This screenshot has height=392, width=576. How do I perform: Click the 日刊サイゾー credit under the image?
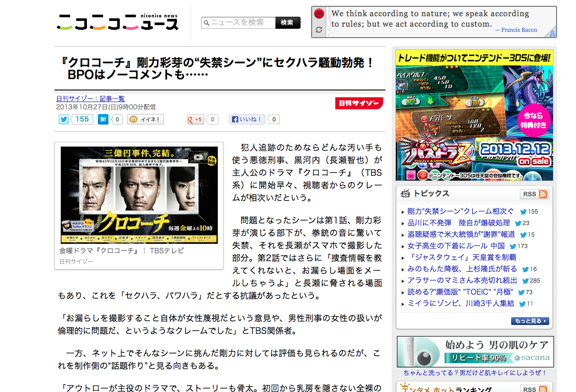pyautogui.click(x=76, y=261)
